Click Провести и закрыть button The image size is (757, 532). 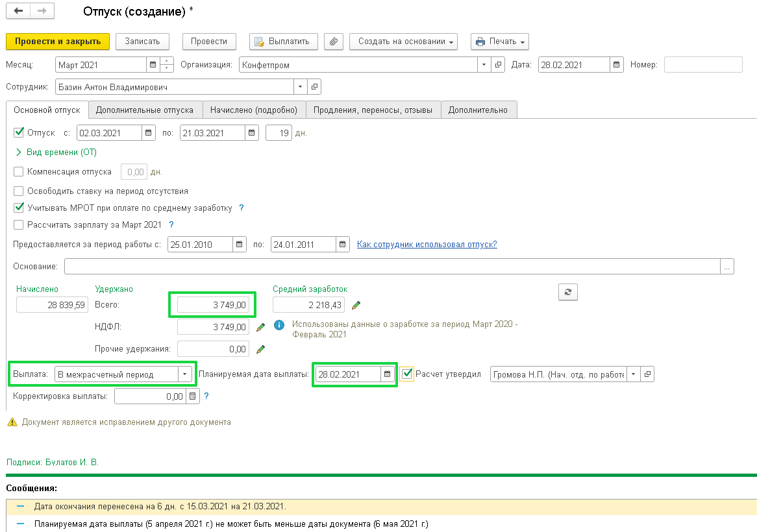coord(58,42)
